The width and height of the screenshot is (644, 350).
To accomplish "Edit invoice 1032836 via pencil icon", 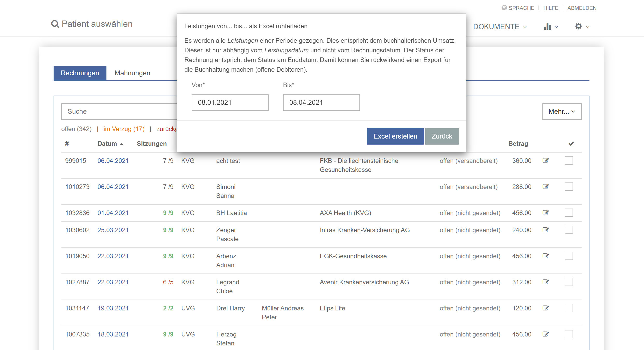I will point(546,213).
